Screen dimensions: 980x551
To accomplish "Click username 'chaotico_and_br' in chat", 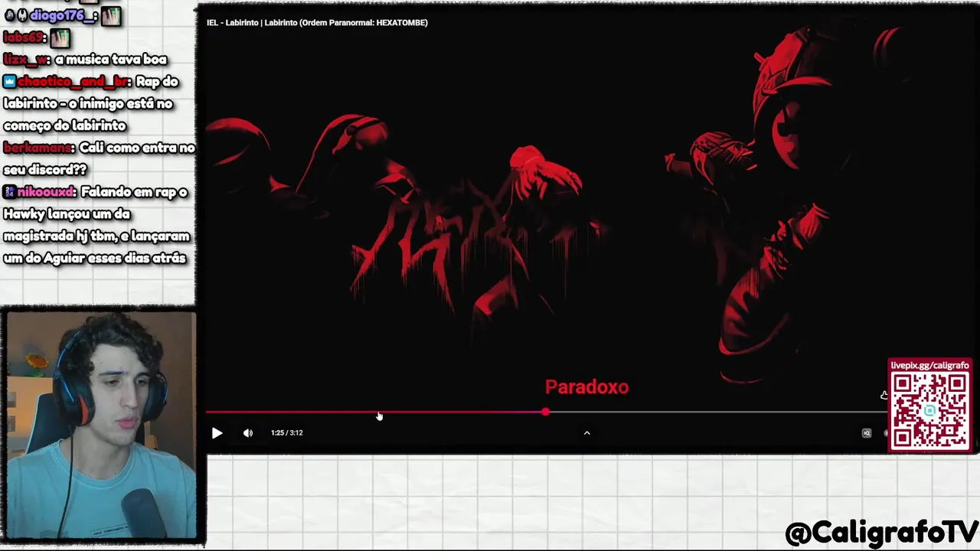I will 73,82.
